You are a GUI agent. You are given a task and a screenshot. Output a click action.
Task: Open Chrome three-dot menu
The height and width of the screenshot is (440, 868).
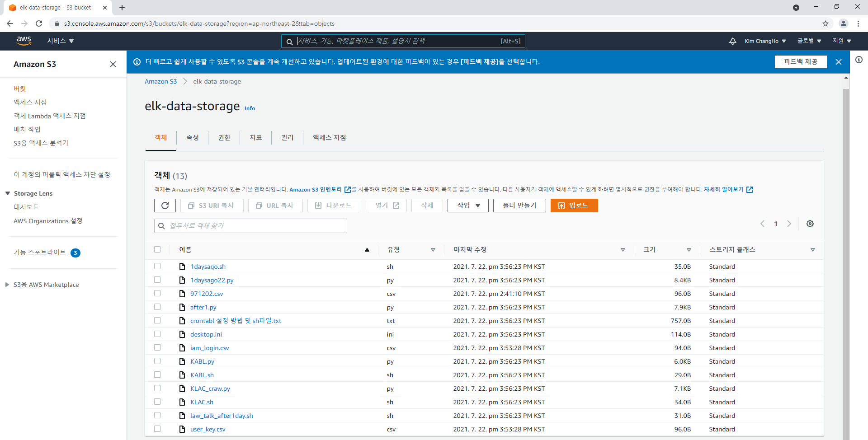pyautogui.click(x=858, y=23)
